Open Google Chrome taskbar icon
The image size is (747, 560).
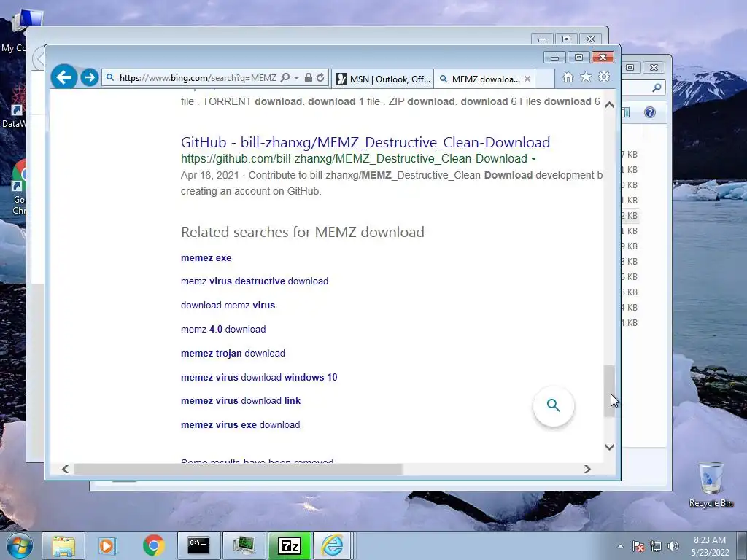153,545
